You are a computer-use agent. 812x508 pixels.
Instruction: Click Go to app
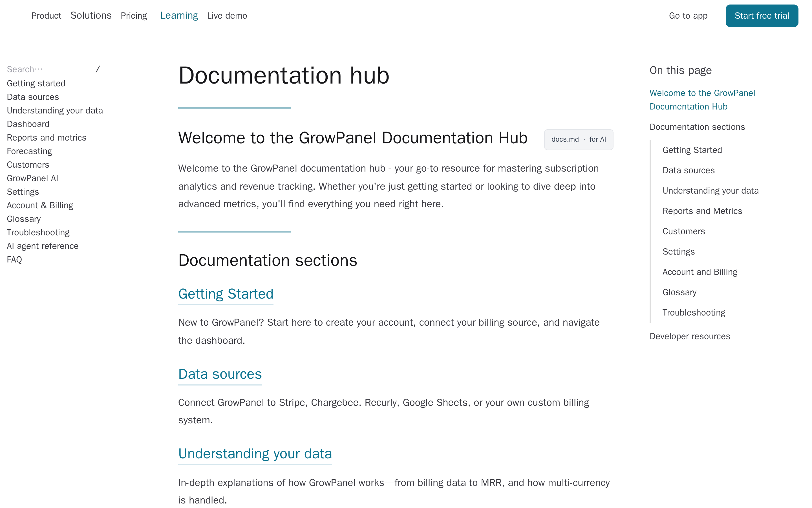coord(688,16)
